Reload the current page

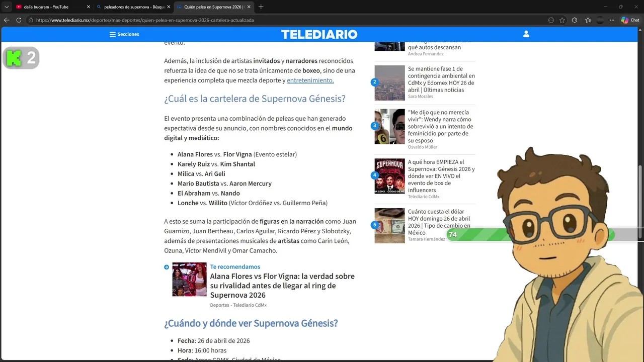point(19,20)
